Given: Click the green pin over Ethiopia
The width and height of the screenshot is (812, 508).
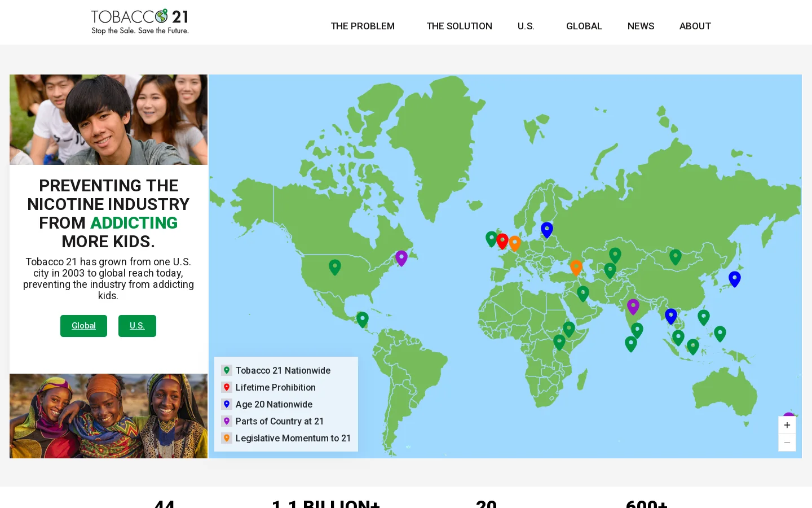Looking at the screenshot, I should pyautogui.click(x=569, y=329).
